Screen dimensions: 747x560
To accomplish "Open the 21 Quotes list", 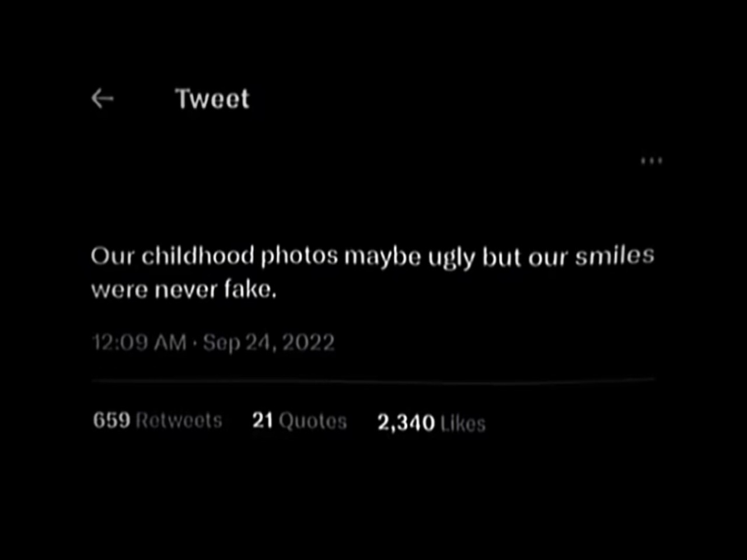I will [299, 421].
